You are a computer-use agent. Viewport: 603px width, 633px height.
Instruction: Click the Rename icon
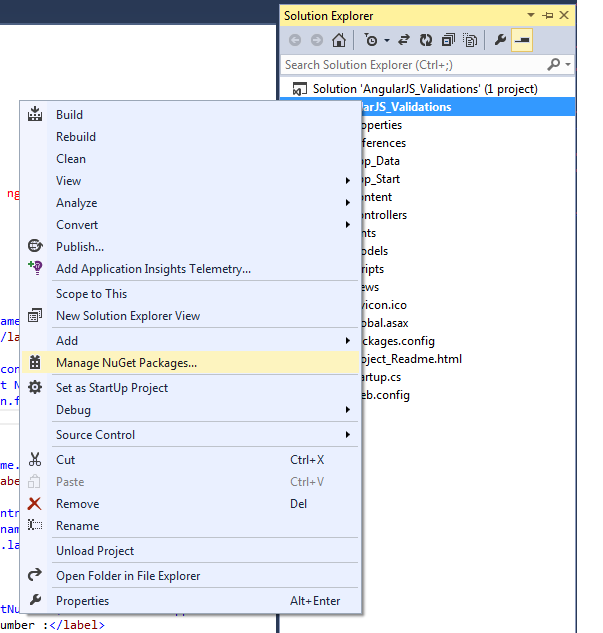tap(35, 525)
